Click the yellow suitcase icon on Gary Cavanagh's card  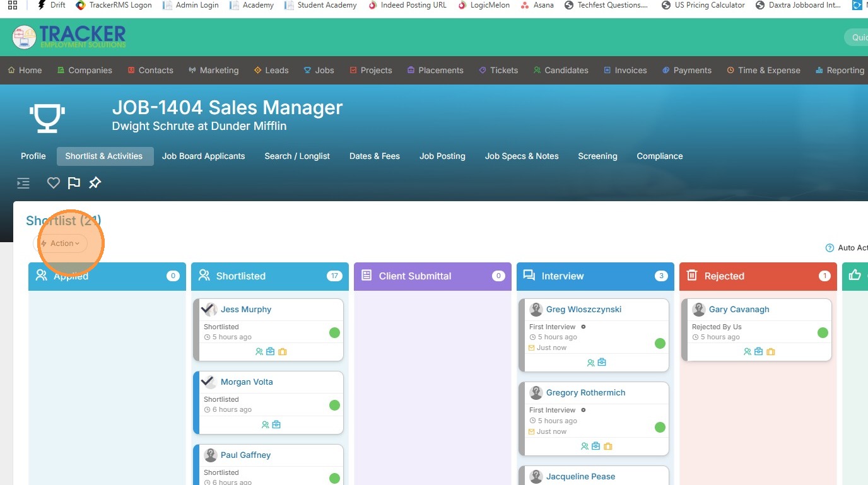click(x=771, y=352)
